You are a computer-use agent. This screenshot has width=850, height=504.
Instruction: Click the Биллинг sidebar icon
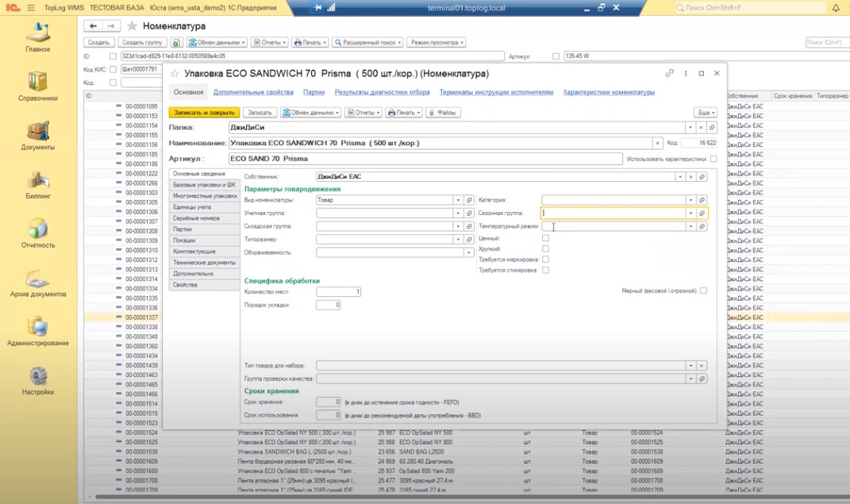coord(37,180)
